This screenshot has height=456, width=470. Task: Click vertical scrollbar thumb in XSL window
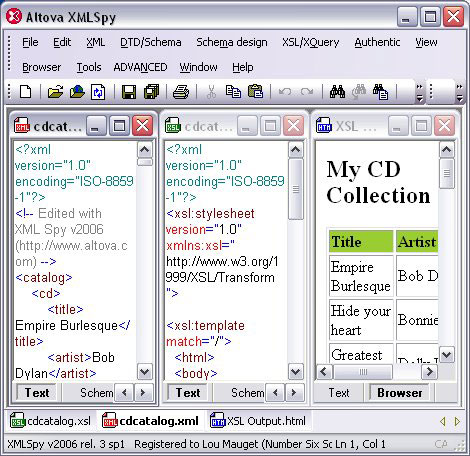[x=295, y=189]
